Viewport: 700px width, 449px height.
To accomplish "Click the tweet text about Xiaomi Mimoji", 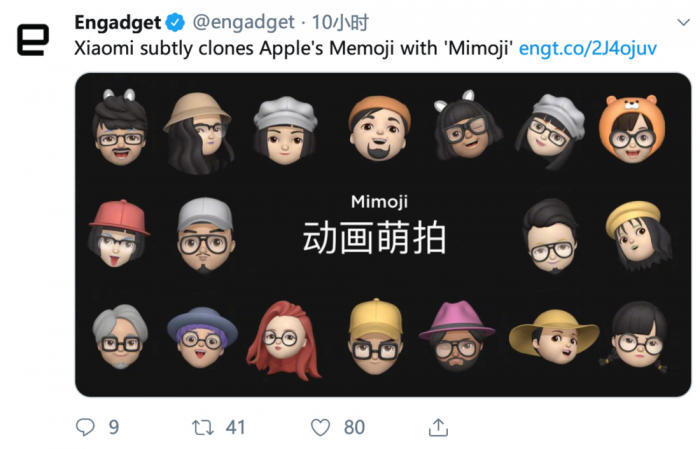I will click(295, 48).
